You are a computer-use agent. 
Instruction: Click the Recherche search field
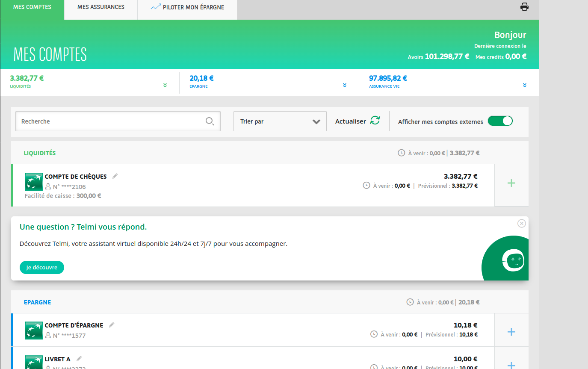(x=118, y=121)
